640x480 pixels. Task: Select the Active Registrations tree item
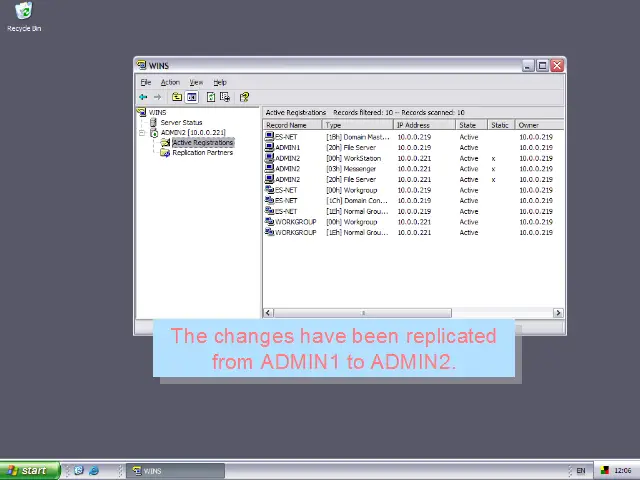203,142
